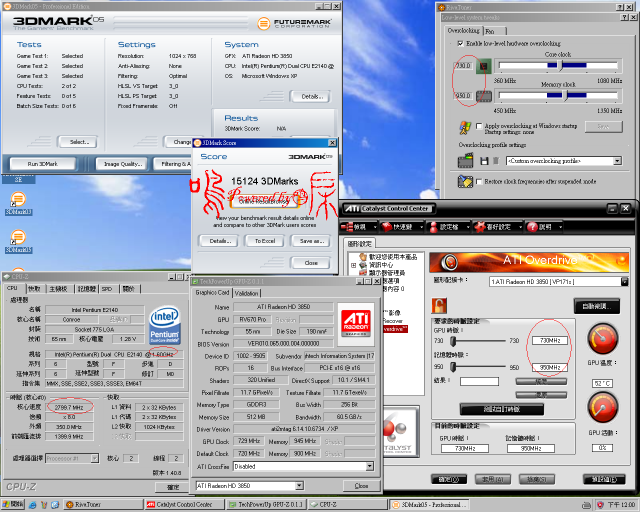This screenshot has height=512, width=640.
Task: Click Save as button in score dialog
Action: (x=312, y=241)
